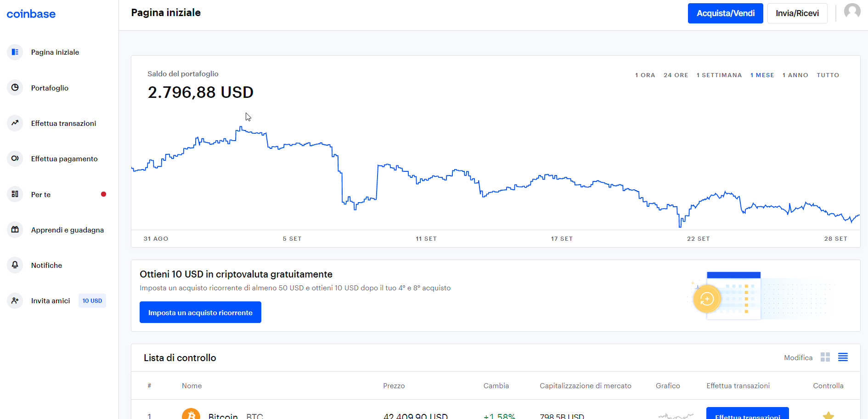Select the 1 ORA chart range
The image size is (868, 419).
tap(645, 75)
